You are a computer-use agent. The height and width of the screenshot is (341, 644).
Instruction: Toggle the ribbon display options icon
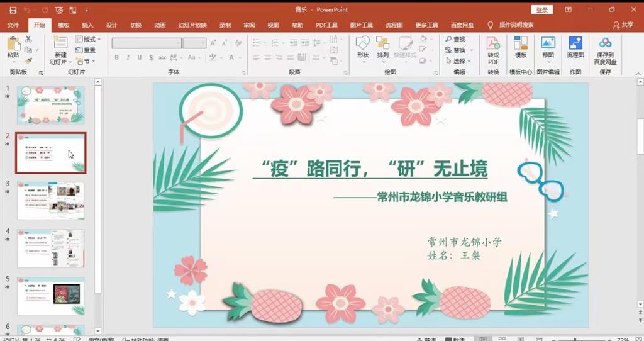[x=569, y=9]
